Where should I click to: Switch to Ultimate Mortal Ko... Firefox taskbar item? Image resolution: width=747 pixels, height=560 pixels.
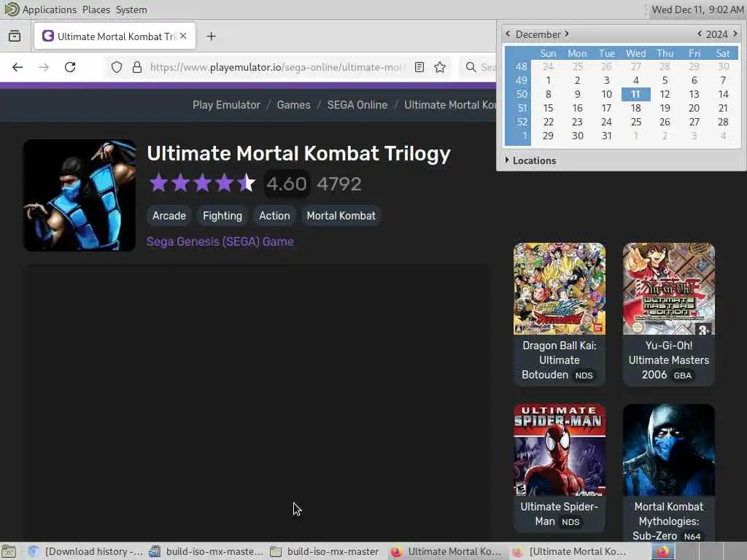pyautogui.click(x=447, y=551)
